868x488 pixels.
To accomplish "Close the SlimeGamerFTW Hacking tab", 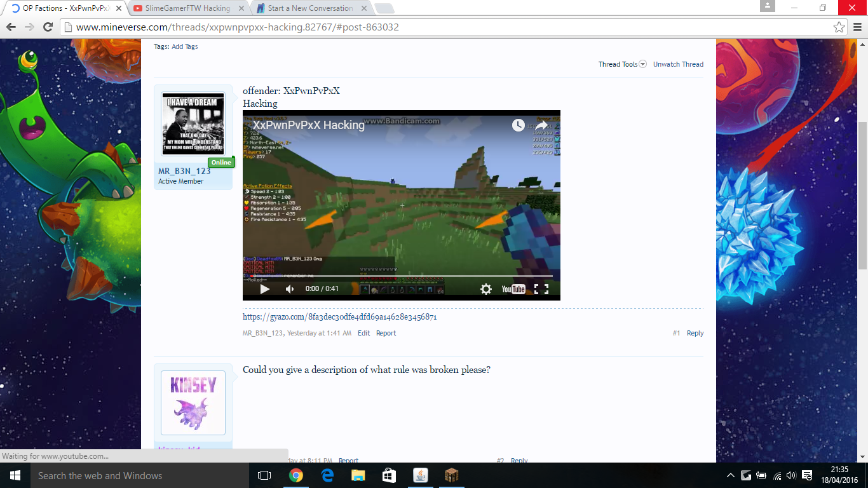I will [x=241, y=8].
